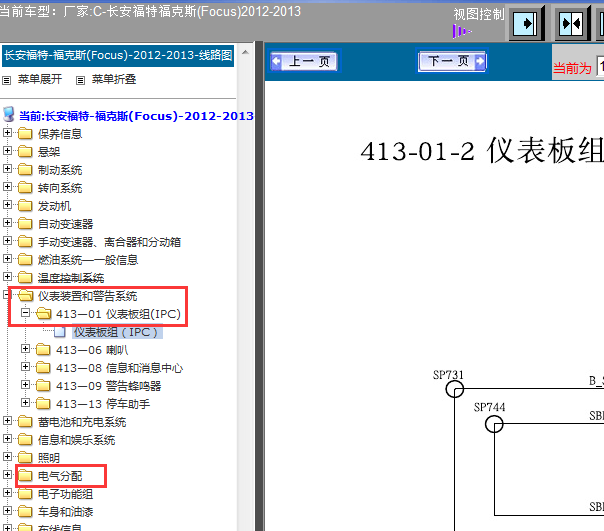This screenshot has width=604, height=531.
Task: Expand the 自动变速器 node
Action: (7, 223)
